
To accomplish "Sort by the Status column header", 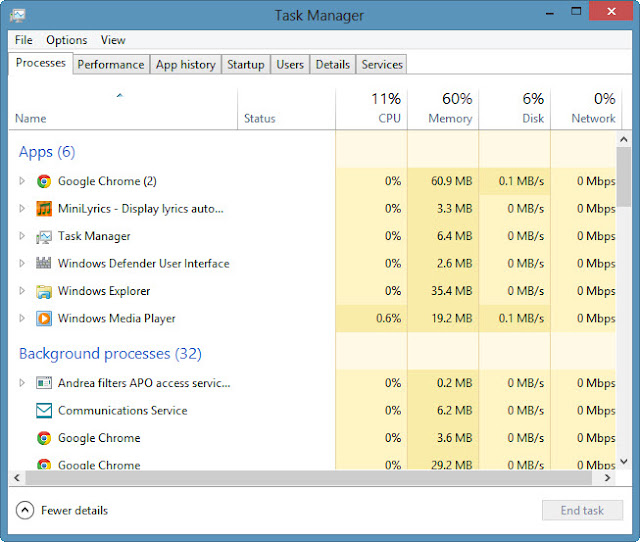I will (287, 109).
